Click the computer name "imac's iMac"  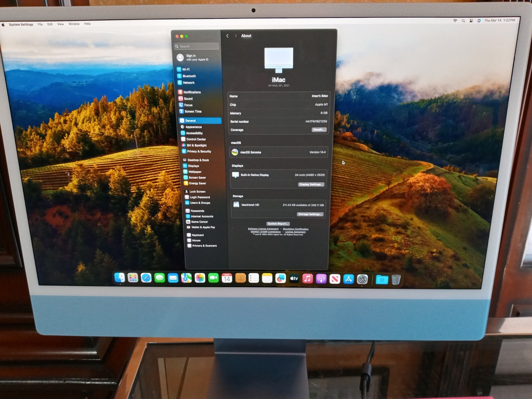(x=320, y=96)
